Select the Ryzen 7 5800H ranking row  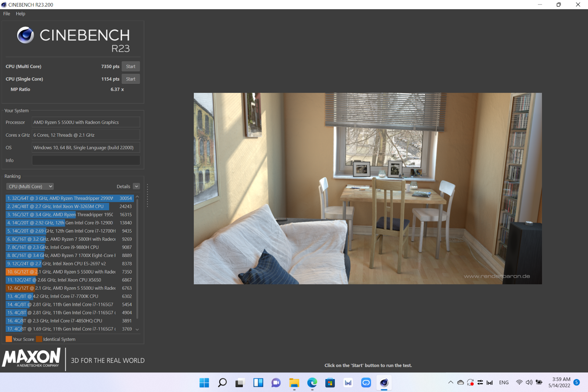[x=69, y=239]
